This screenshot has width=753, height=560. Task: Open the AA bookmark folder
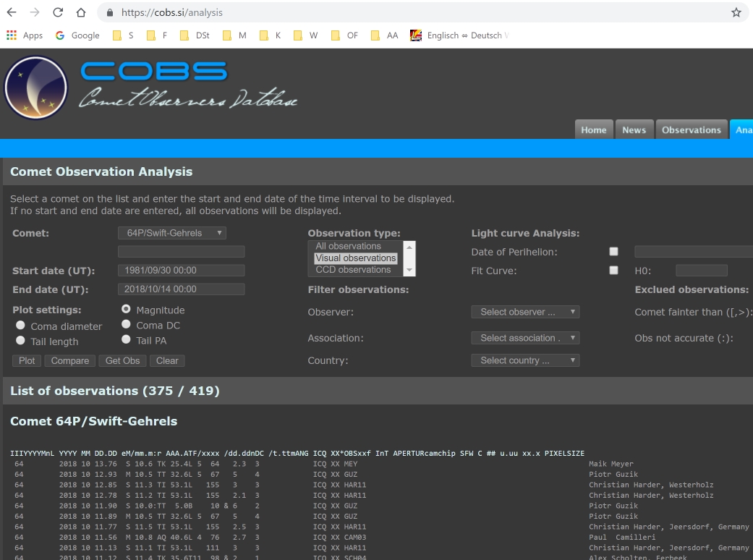[385, 35]
